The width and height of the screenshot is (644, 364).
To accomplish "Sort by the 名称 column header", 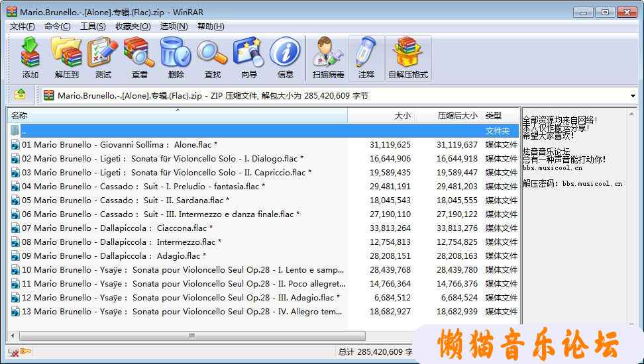I will 178,115.
